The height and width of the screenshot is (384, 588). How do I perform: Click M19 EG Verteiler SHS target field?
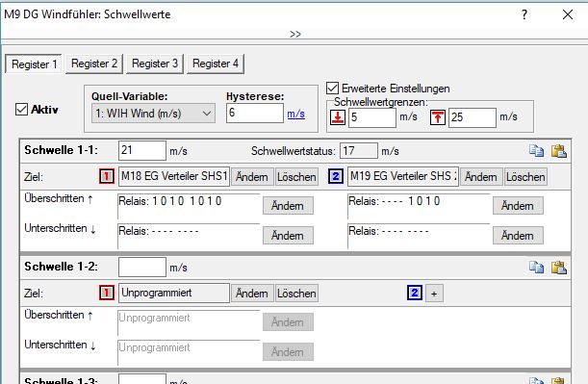[403, 176]
